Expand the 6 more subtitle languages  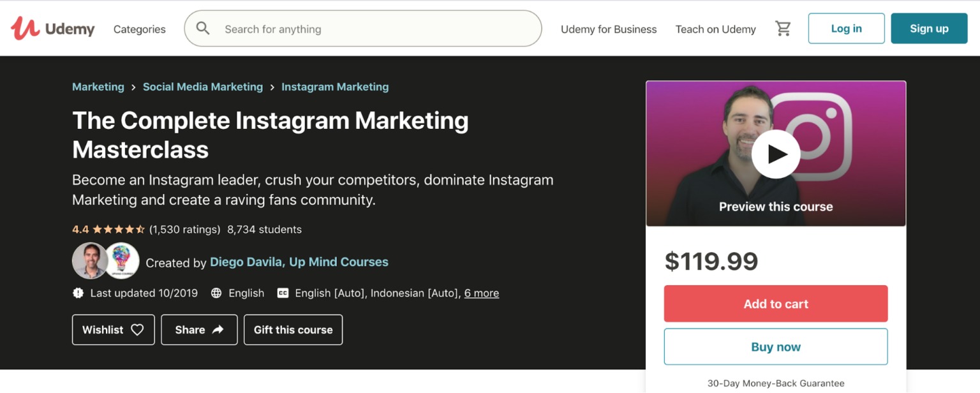coord(481,293)
